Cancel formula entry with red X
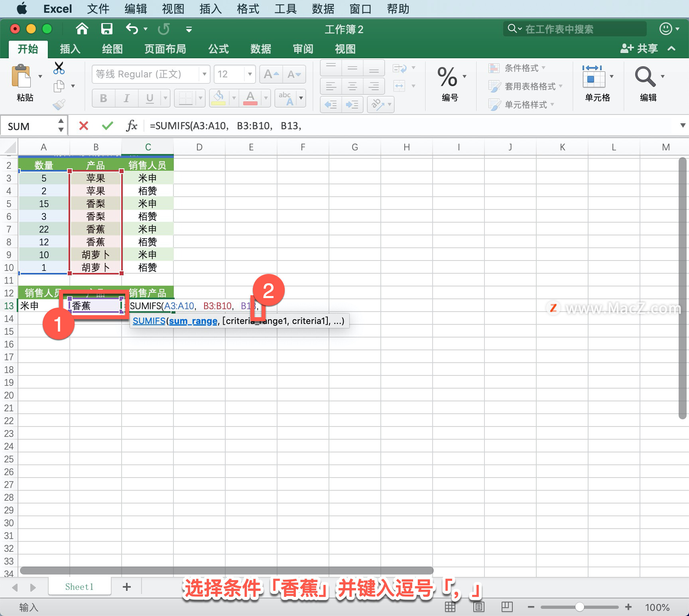The width and height of the screenshot is (689, 616). click(84, 126)
